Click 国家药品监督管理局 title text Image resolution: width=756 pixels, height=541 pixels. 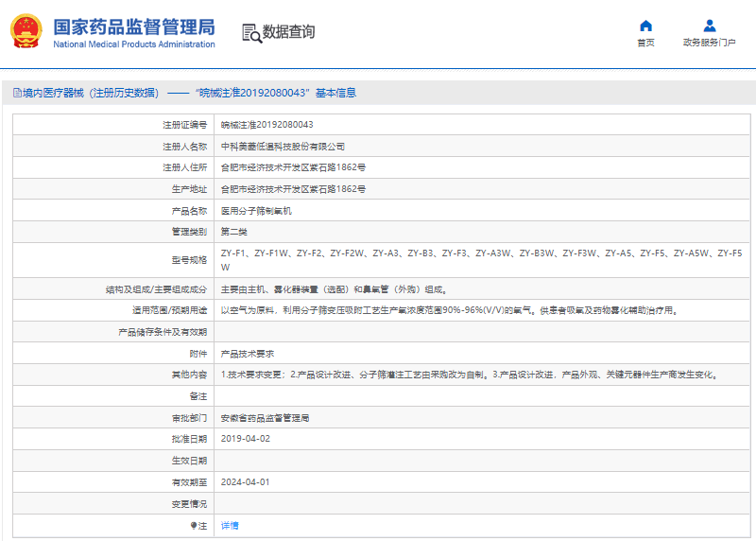(x=134, y=27)
